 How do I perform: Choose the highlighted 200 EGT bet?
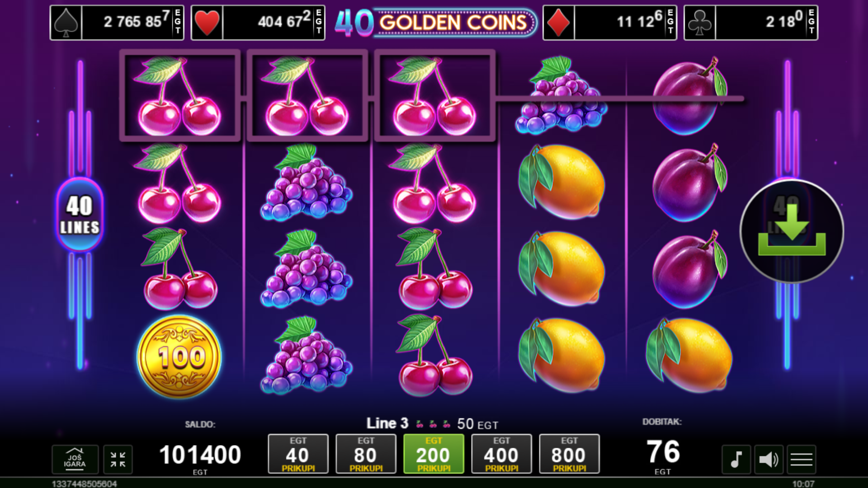pyautogui.click(x=434, y=454)
